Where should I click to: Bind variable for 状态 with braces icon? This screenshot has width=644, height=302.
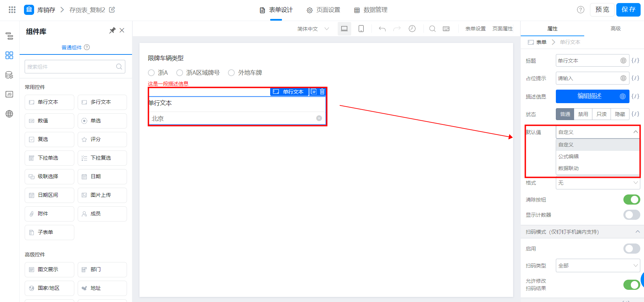point(635,114)
